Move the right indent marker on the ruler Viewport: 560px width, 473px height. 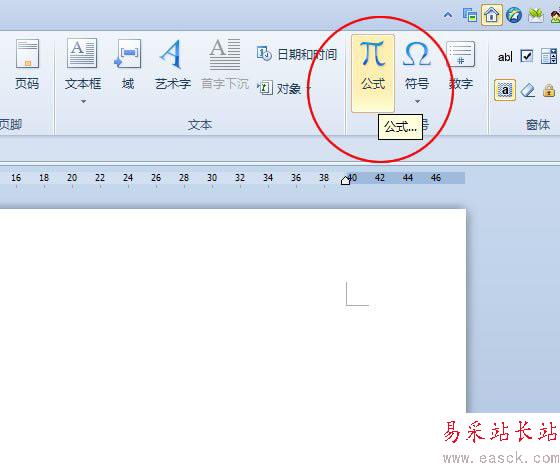(x=345, y=180)
